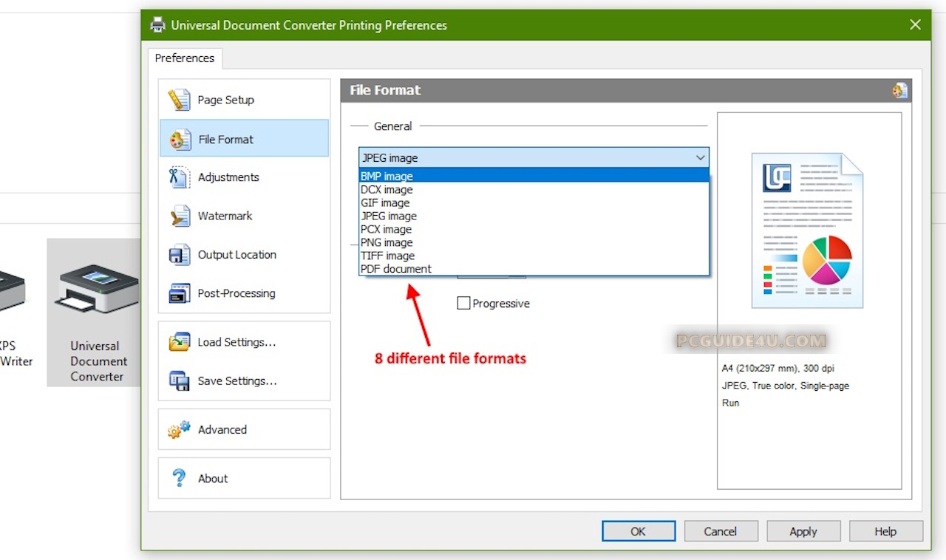Screen dimensions: 946x560
Task: Open Adjustments via the scissors icon
Action: tap(179, 177)
